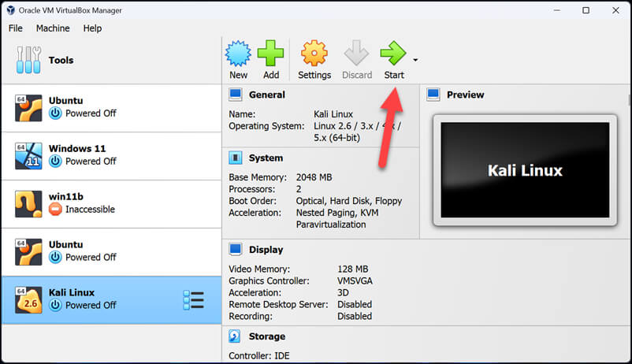Click the VirtualBox app icon in title bar
Viewport: 632px width, 364px height.
click(x=11, y=10)
